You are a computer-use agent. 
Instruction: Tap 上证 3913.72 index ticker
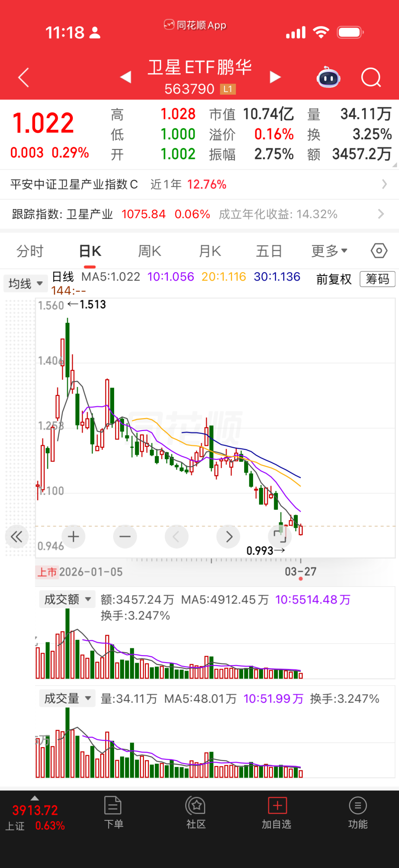point(35,817)
